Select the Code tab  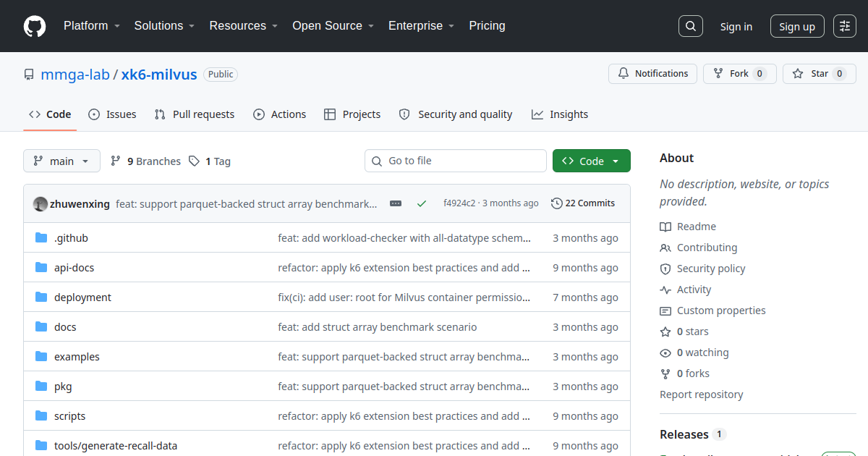tap(50, 114)
